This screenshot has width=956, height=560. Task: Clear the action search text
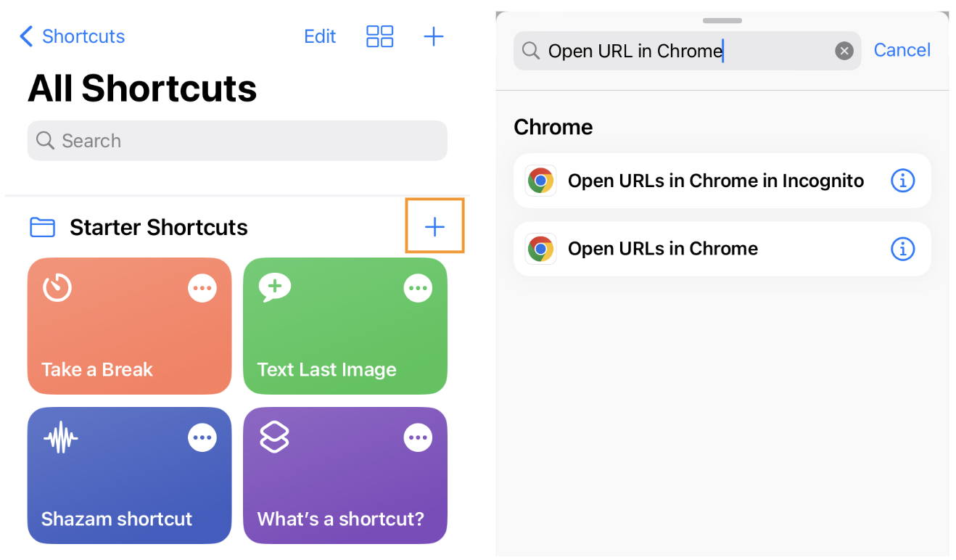click(x=844, y=51)
